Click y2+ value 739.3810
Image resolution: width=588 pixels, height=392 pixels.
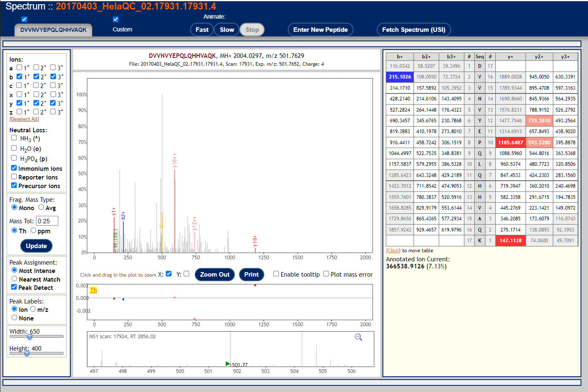539,121
